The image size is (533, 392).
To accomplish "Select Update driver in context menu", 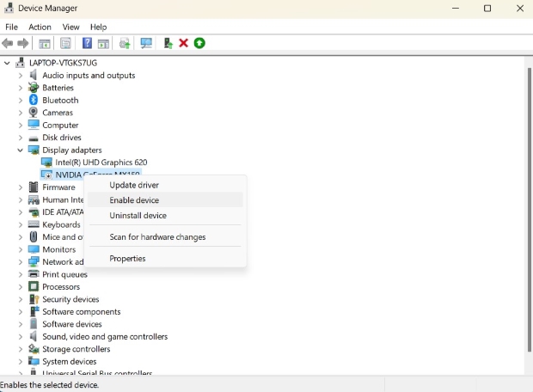I will (134, 185).
